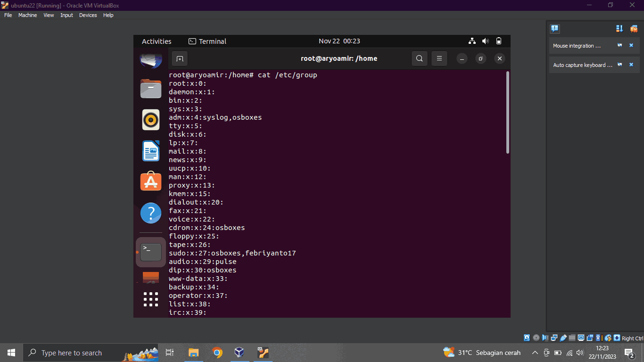Click the shared folders status icon
The image size is (644, 362).
[x=572, y=338]
